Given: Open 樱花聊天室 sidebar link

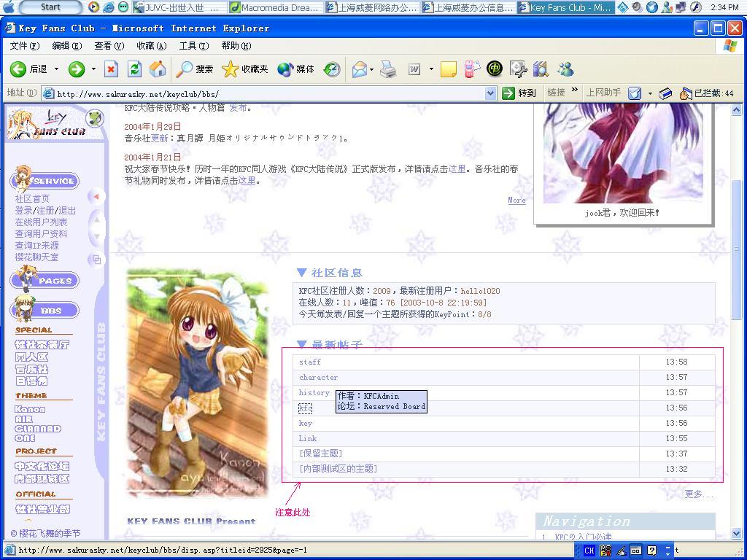Looking at the screenshot, I should pyautogui.click(x=36, y=257).
